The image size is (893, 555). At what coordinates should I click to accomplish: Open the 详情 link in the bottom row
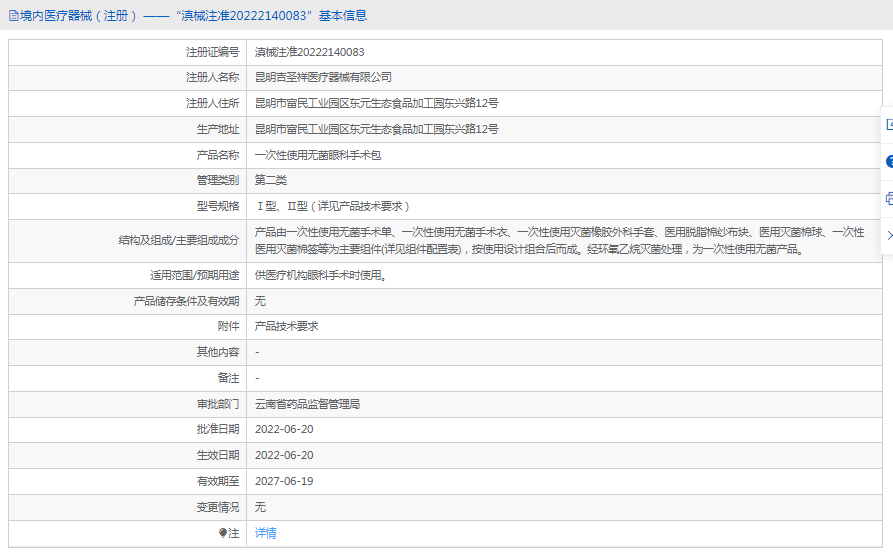[265, 533]
